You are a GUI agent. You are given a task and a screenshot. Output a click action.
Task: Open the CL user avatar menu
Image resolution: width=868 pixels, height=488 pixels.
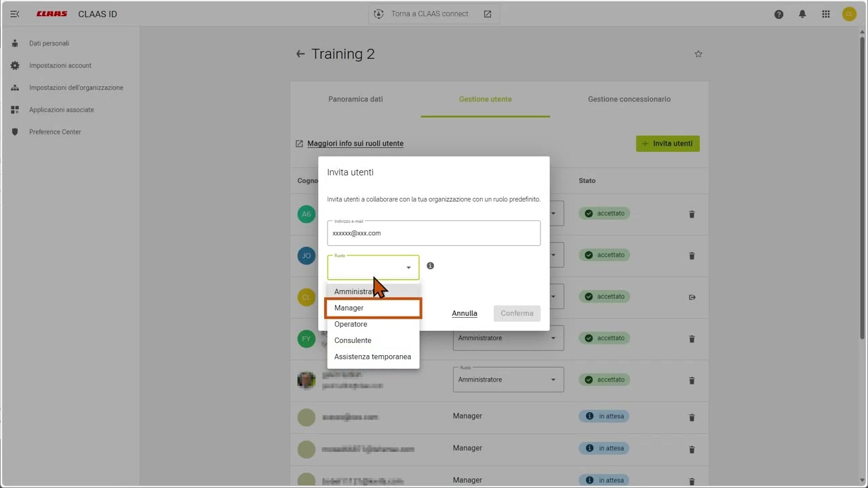[x=849, y=14]
